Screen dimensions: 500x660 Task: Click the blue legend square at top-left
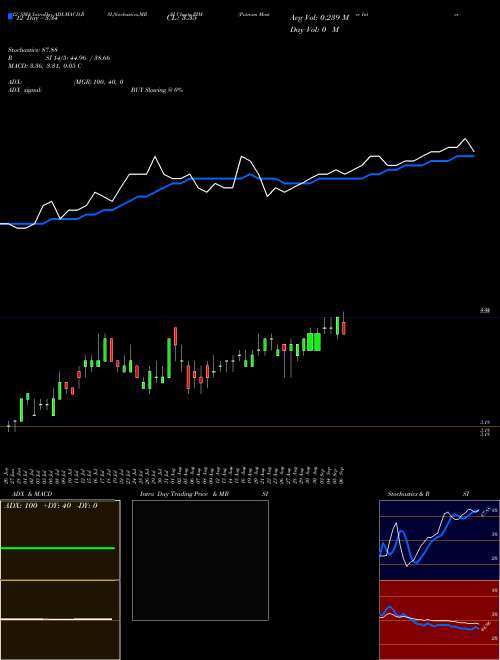click(10, 17)
